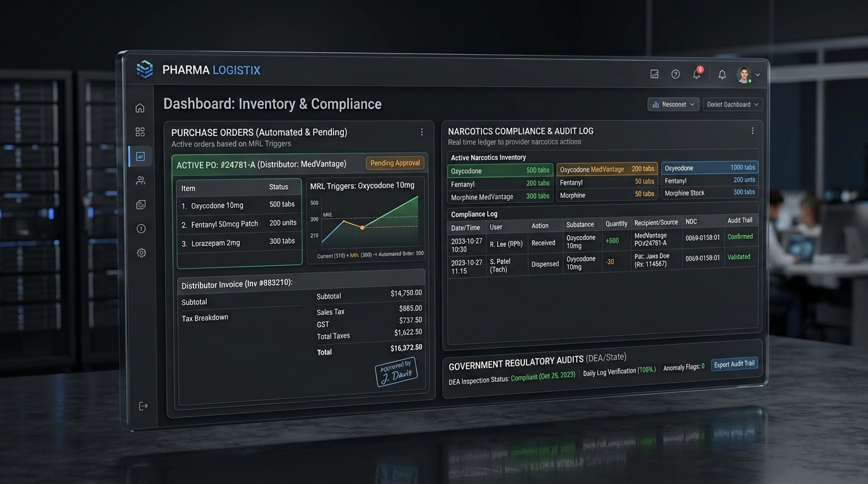Screen dimensions: 868x484
Task: Open the users icon in the sidebar
Action: point(141,180)
